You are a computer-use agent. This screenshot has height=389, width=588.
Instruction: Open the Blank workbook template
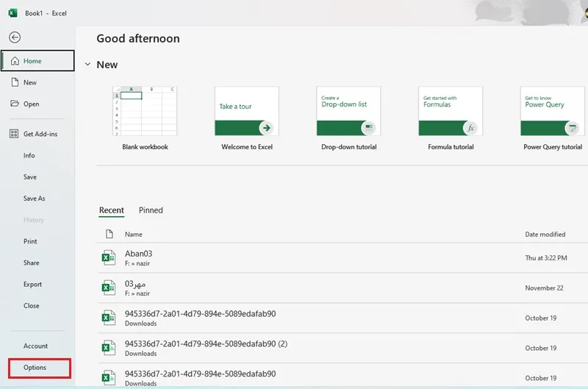(x=145, y=118)
